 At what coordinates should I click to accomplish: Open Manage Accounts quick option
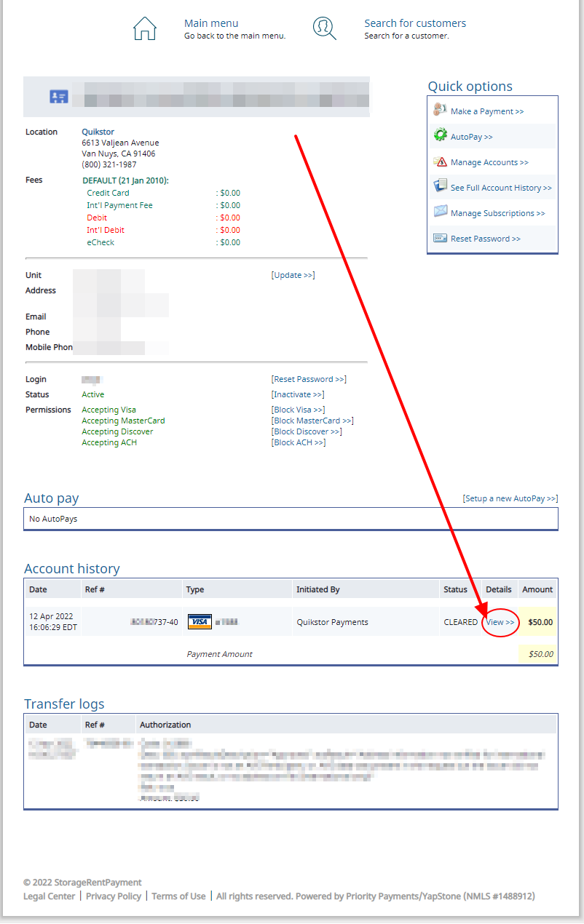(x=489, y=162)
